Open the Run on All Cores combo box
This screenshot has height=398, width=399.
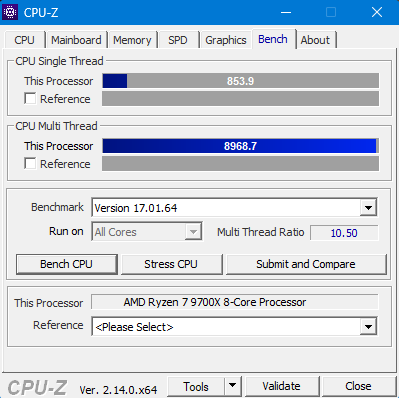(147, 232)
